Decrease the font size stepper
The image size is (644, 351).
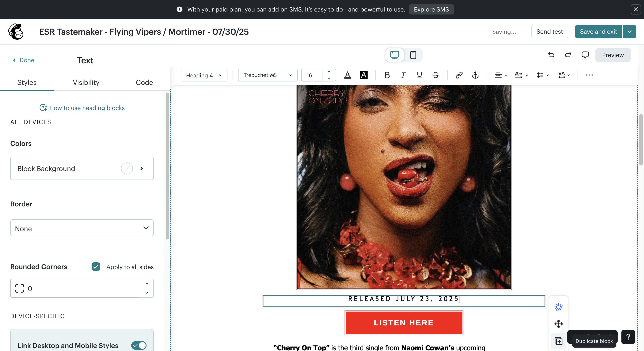click(329, 78)
